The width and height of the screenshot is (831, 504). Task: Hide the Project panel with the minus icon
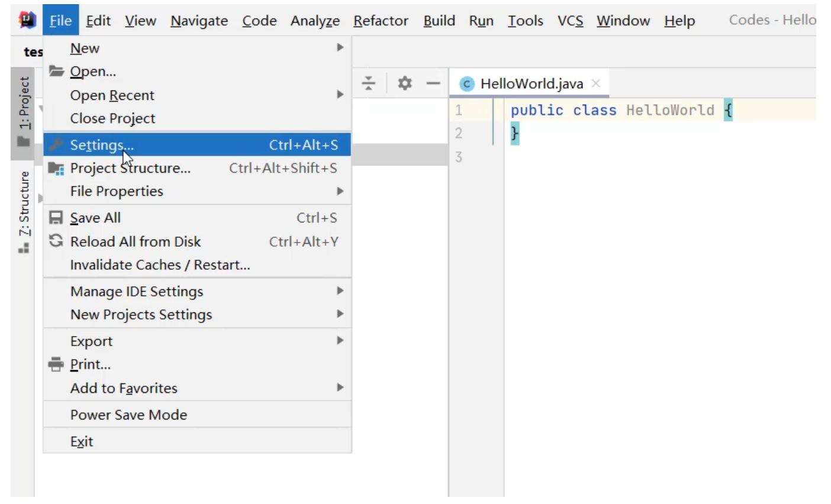(433, 83)
